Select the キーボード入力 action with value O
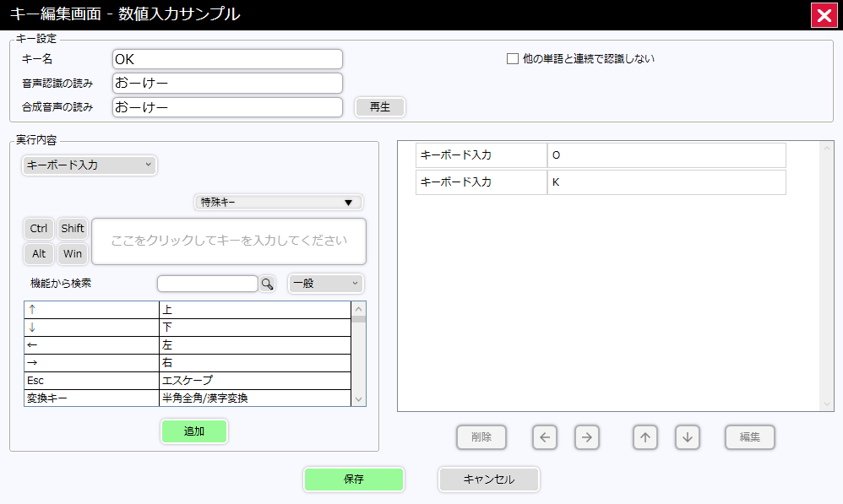Viewport: 843px width, 504px height. 601,155
